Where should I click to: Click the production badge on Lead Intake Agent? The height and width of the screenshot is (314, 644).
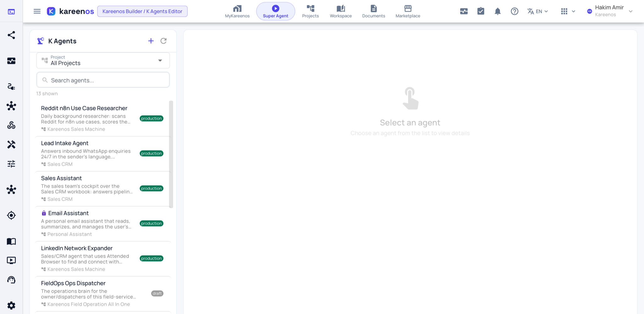pos(152,154)
